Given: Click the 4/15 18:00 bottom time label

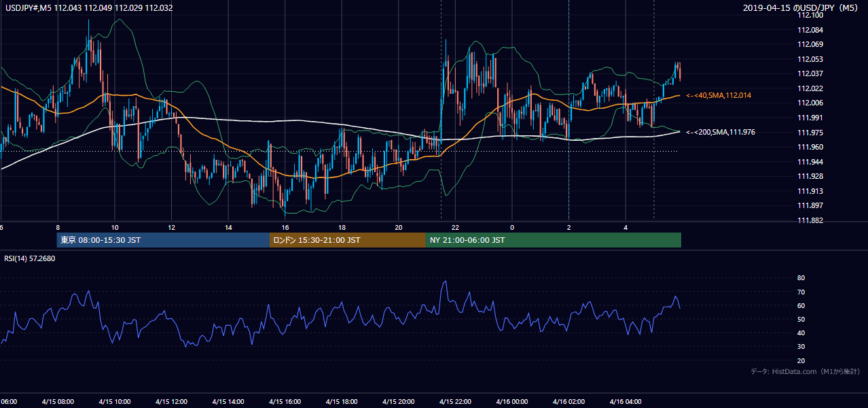Looking at the screenshot, I should tap(342, 402).
